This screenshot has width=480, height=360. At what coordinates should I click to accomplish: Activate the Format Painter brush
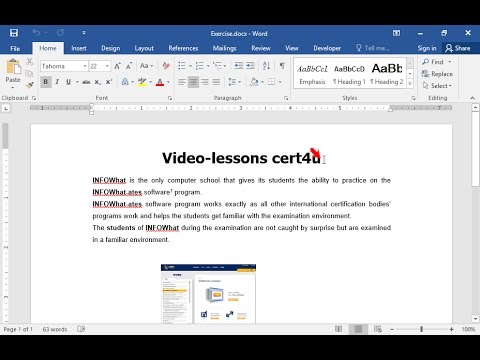pos(29,85)
